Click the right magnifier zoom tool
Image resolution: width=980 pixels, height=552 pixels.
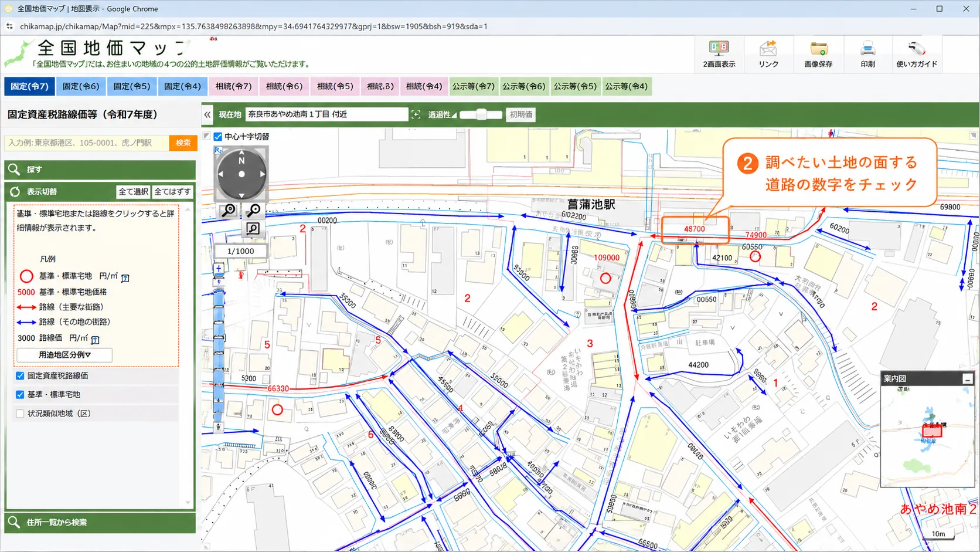253,210
